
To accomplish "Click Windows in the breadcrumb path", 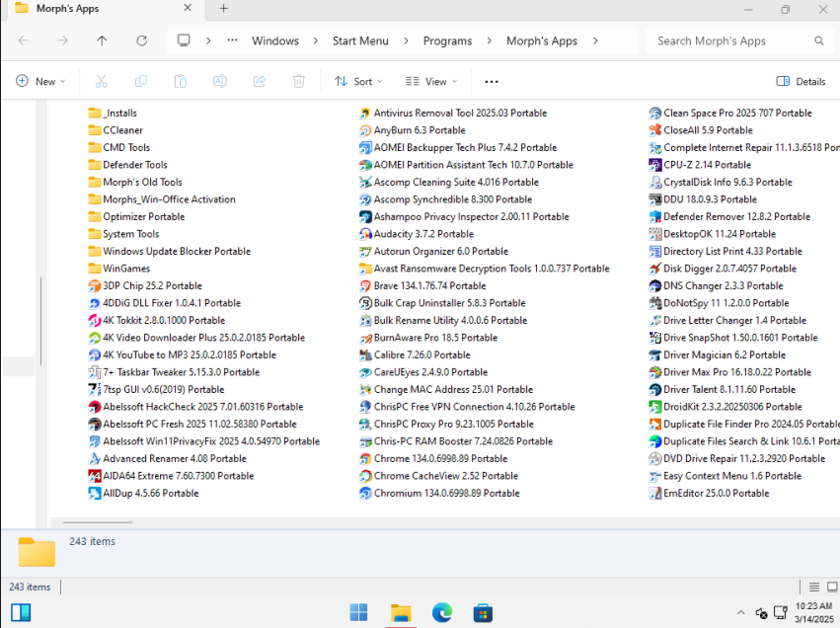I will (x=275, y=40).
